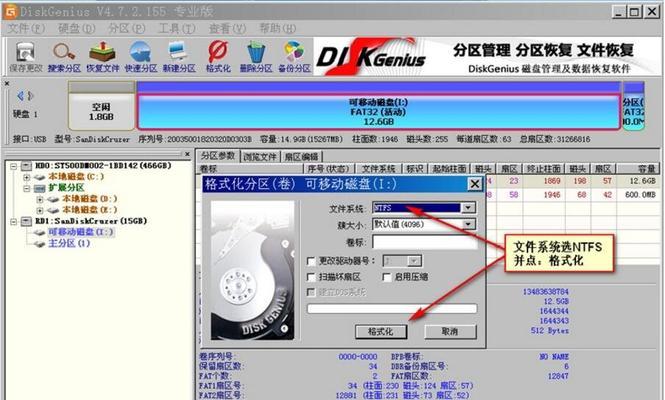Screen dimensions: 665x400
Task: Select 可移动磁盘(I:) in the disk tree
Action: [x=81, y=232]
